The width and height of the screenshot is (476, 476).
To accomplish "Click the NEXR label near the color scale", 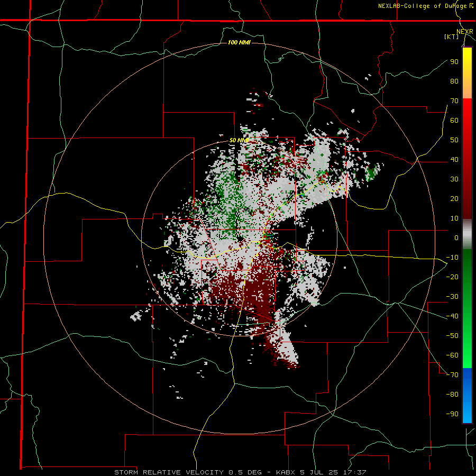I will coord(464,32).
